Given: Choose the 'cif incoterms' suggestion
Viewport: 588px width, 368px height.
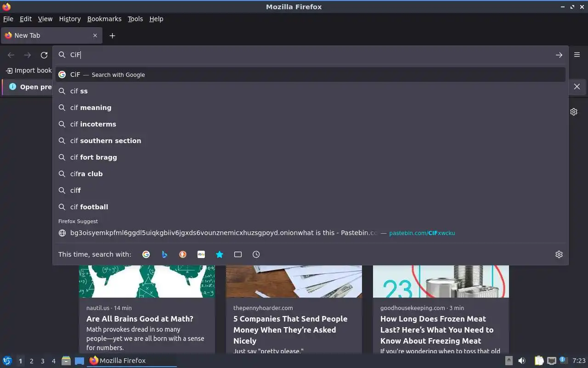Looking at the screenshot, I should tap(311, 124).
